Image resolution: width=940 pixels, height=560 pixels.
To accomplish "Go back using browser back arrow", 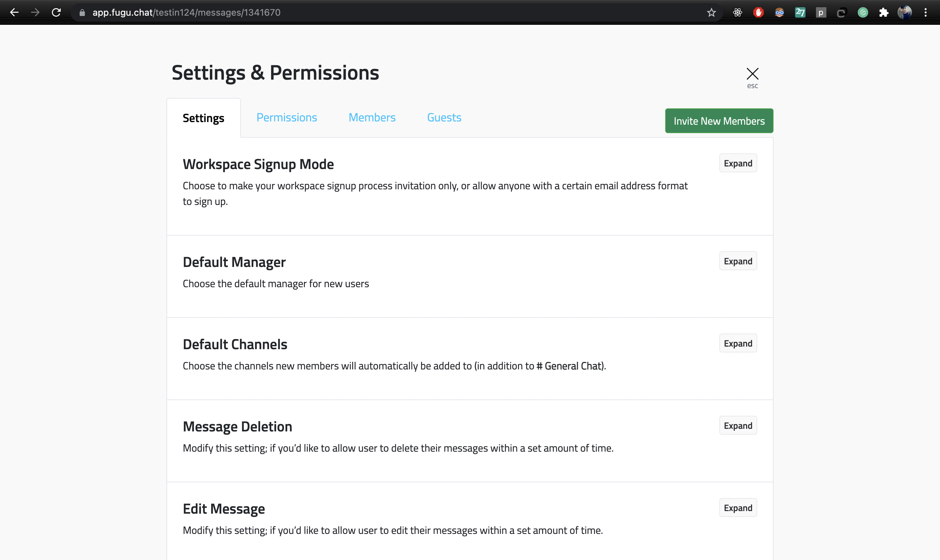I will 14,12.
